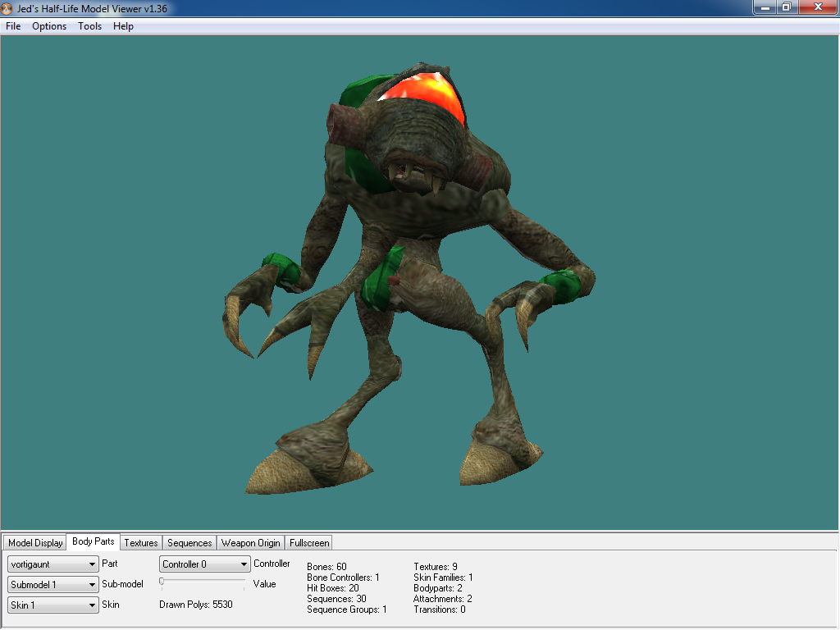
Task: Click the Fullscreen tab
Action: [x=309, y=543]
